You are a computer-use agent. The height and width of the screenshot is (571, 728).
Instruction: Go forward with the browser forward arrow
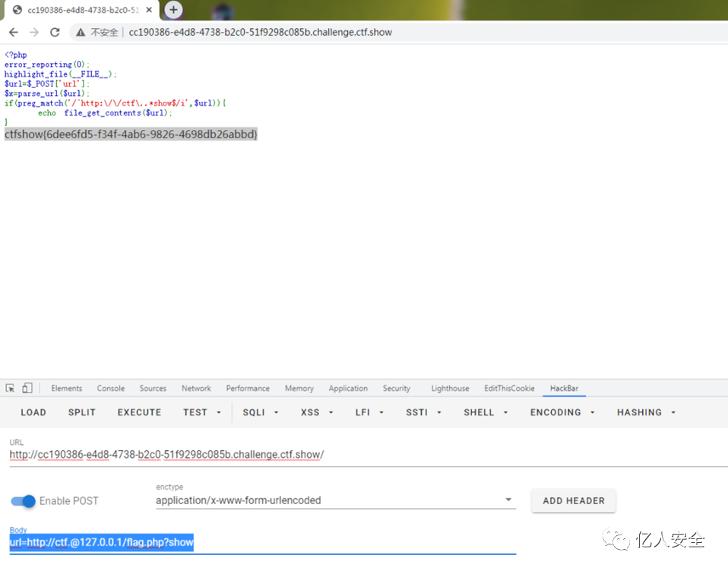pos(34,32)
